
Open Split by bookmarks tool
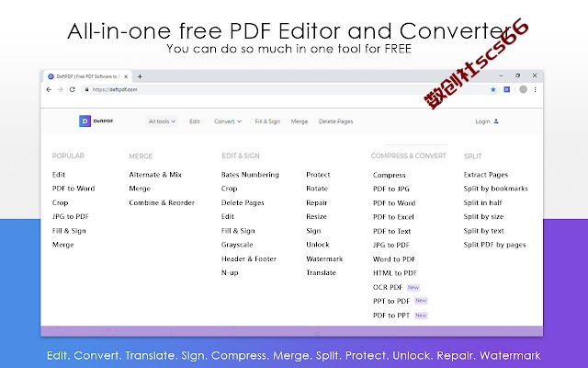click(x=496, y=189)
